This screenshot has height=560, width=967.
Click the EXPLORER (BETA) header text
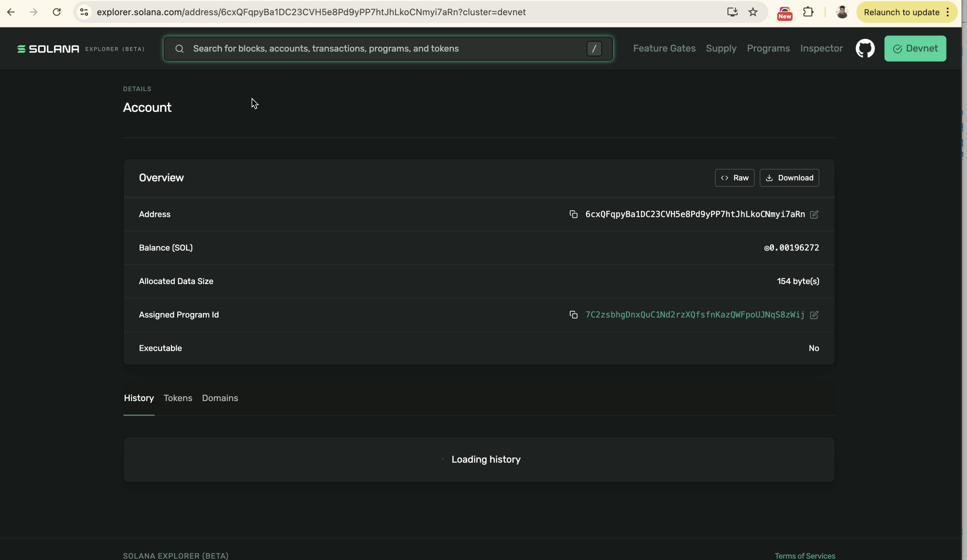(115, 49)
